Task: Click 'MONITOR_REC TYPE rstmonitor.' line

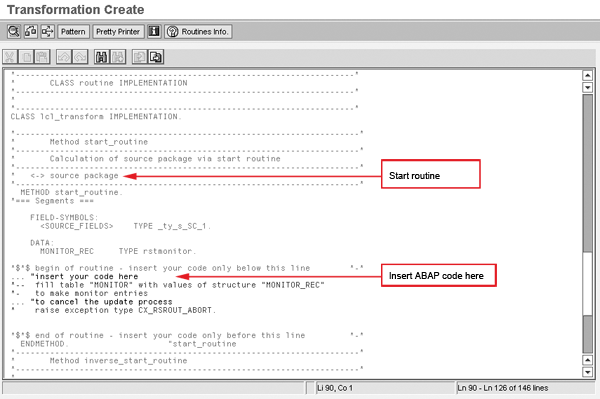Action: pyautogui.click(x=118, y=251)
